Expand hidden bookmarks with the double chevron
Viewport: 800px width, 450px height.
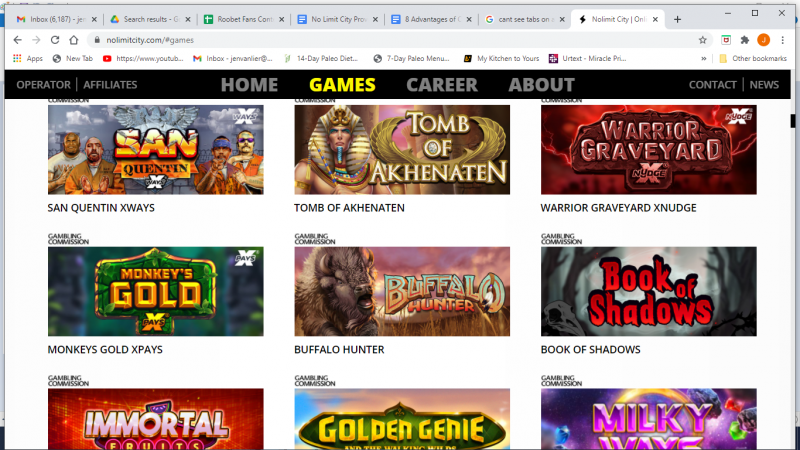704,59
